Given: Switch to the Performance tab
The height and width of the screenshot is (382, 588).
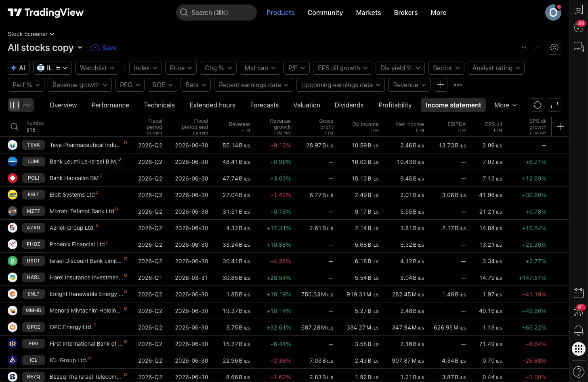Looking at the screenshot, I should (x=110, y=105).
